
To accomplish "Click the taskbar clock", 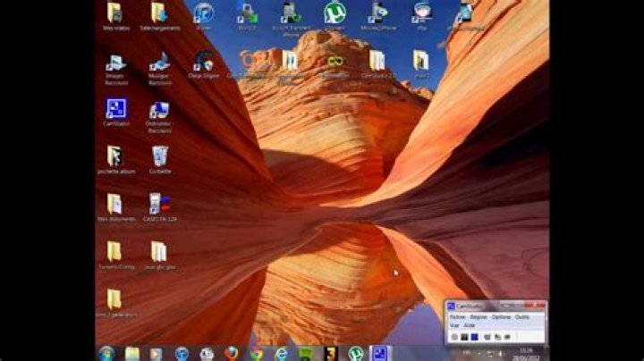I will [x=527, y=354].
